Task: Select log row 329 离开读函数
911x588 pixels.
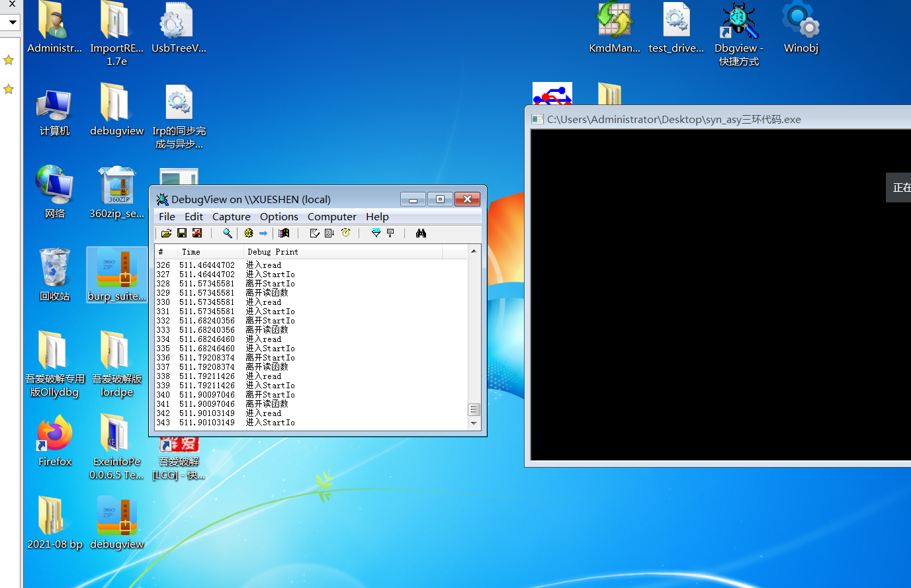Action: 311,293
